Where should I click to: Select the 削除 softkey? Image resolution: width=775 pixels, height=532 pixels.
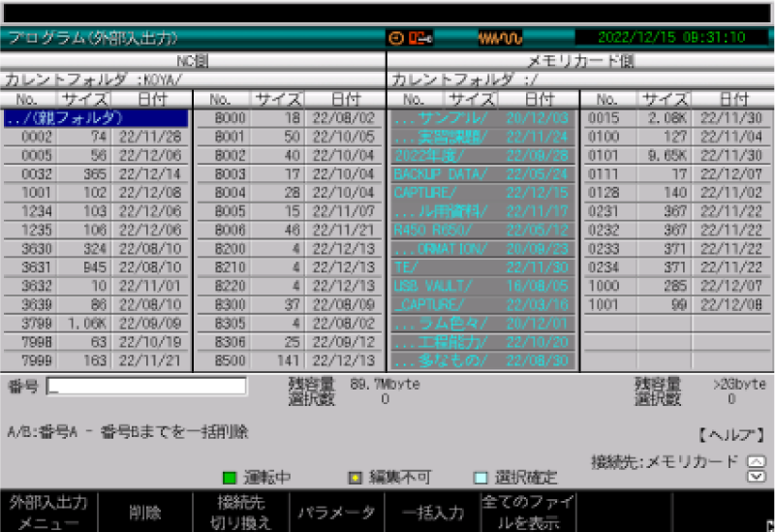(144, 512)
